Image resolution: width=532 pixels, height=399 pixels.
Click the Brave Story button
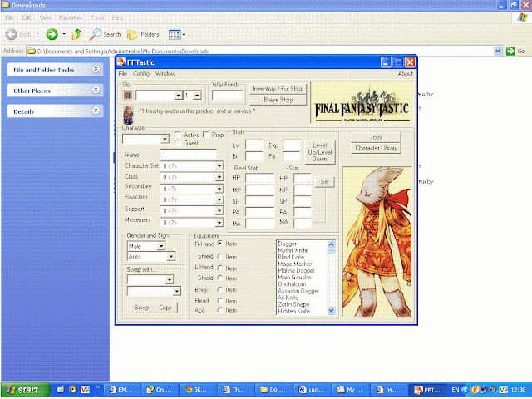click(278, 100)
